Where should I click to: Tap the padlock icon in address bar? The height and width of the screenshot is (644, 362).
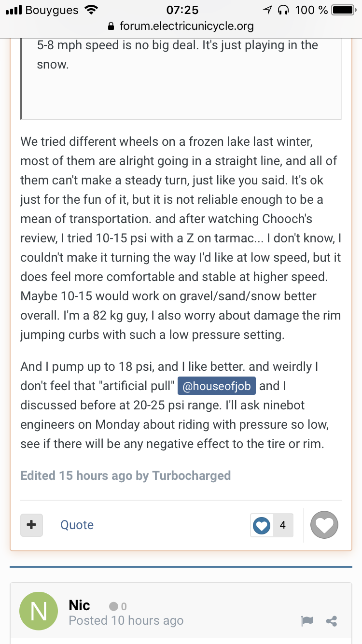pyautogui.click(x=112, y=26)
